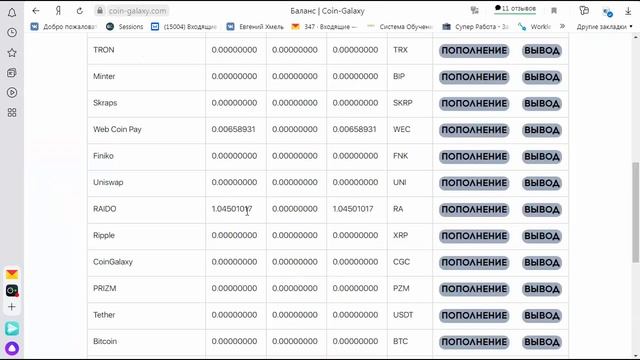Click the page vertical scrollbar thumb
The width and height of the screenshot is (640, 360).
636,212
